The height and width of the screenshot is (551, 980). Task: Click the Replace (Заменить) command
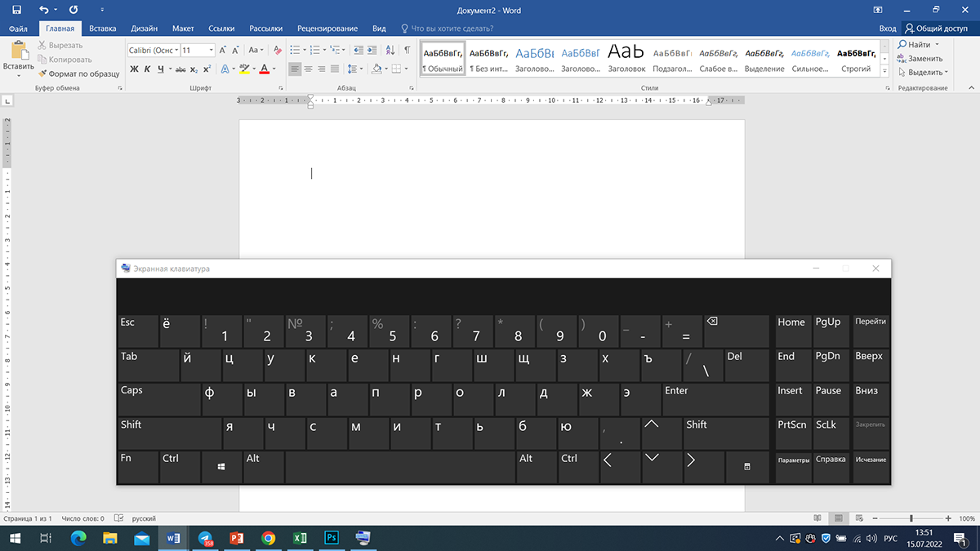tap(920, 59)
